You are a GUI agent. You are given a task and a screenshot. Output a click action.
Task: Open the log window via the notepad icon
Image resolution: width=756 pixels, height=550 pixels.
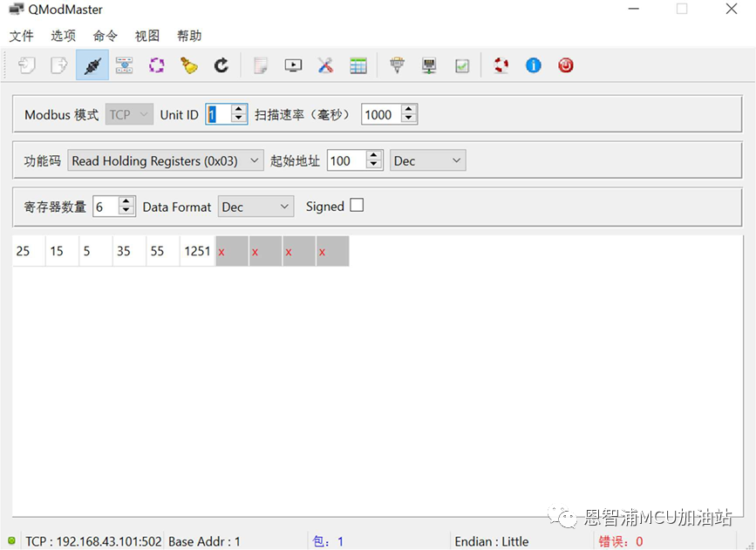point(261,65)
